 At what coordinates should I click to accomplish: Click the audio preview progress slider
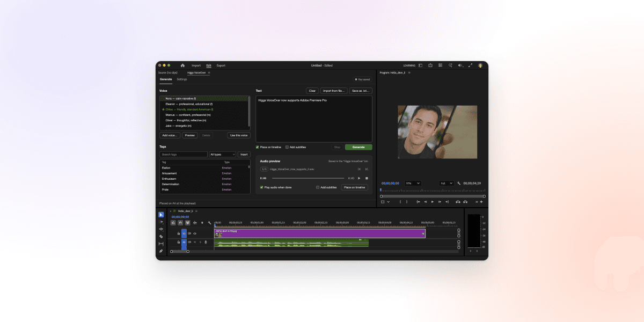[x=308, y=178]
